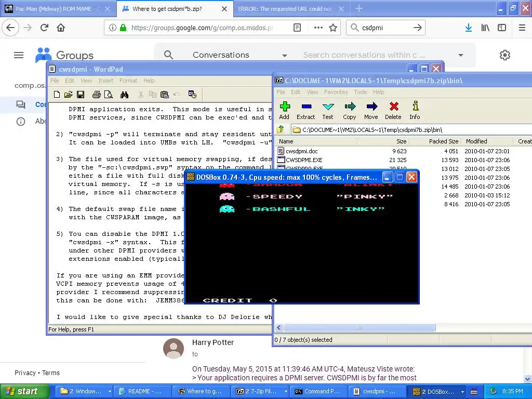This screenshot has height=399, width=532.
Task: Click the Find binoculars icon in WordPad
Action: (x=124, y=95)
